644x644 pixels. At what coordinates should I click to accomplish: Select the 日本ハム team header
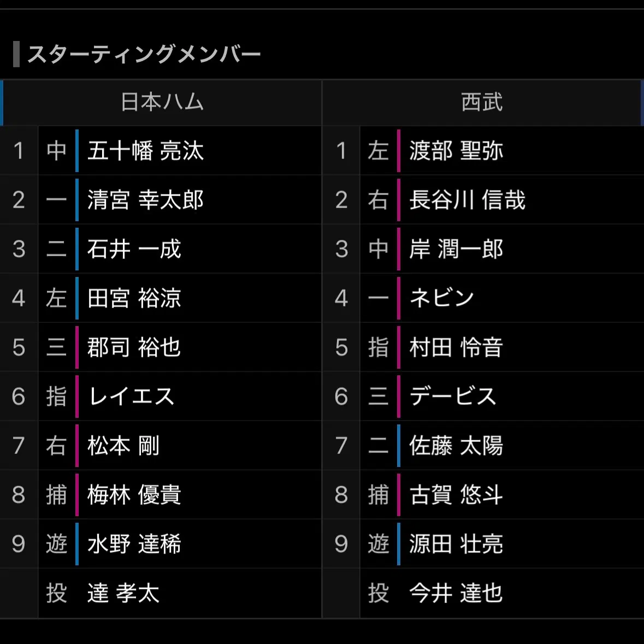[162, 102]
